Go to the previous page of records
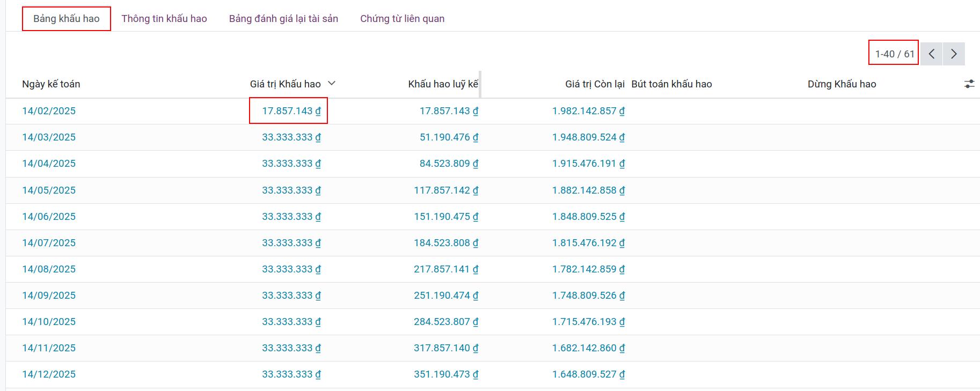This screenshot has height=391, width=980. [932, 54]
